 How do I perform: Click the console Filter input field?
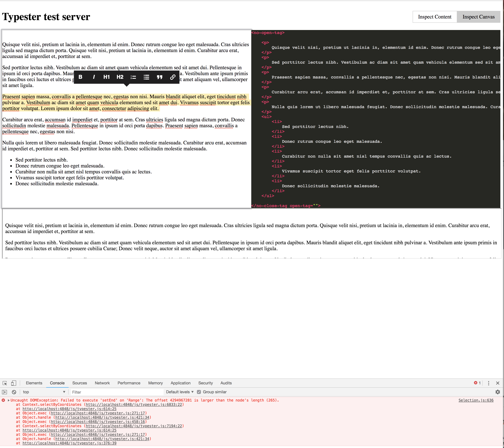pos(117,392)
